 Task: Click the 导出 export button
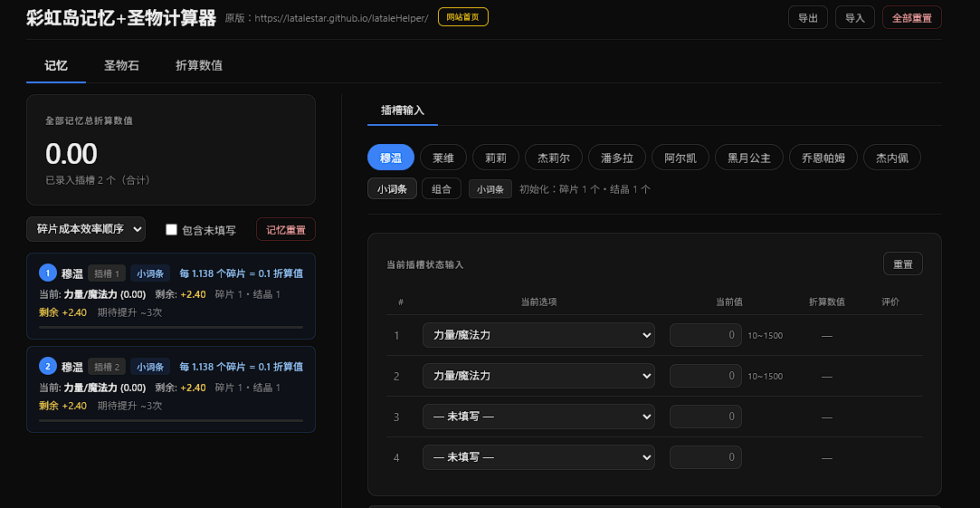(x=807, y=17)
